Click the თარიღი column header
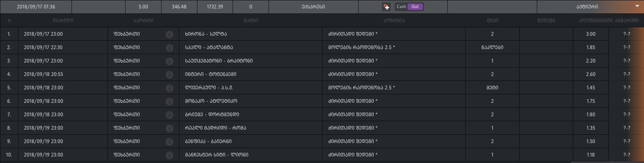 [x=63, y=21]
